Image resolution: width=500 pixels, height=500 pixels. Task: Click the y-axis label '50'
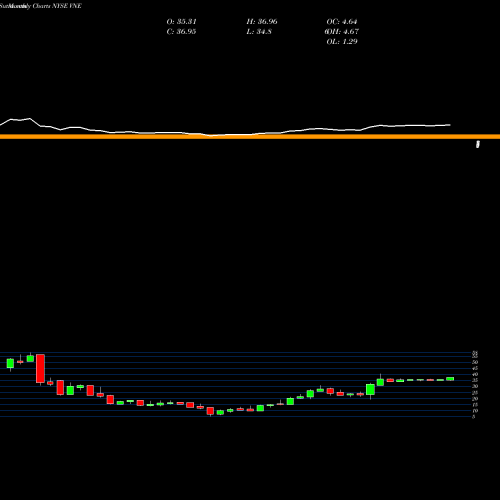[x=475, y=362]
